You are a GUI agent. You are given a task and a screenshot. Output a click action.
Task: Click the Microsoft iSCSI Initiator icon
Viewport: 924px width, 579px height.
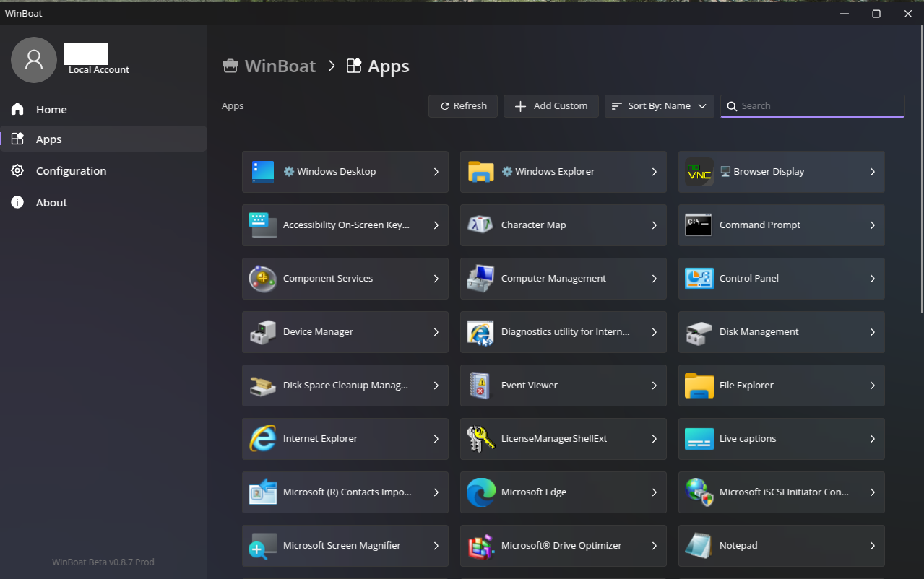pyautogui.click(x=699, y=492)
